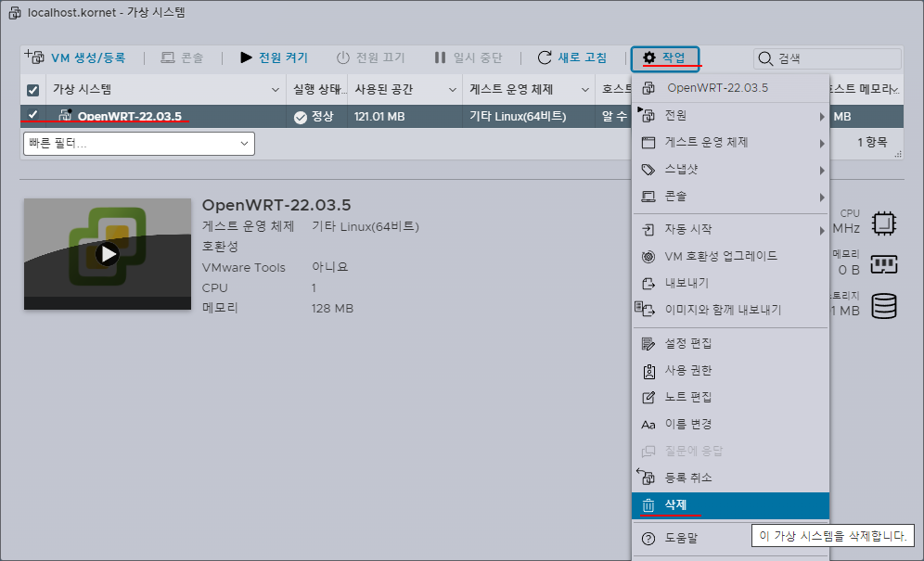Click the badge icon beside 사용 권한
This screenshot has height=561, width=924.
(x=648, y=371)
